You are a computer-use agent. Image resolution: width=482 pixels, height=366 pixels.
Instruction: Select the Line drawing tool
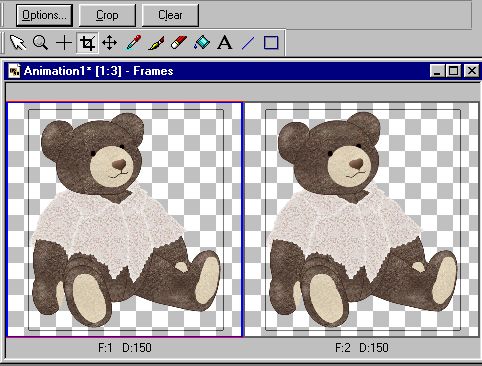click(248, 43)
